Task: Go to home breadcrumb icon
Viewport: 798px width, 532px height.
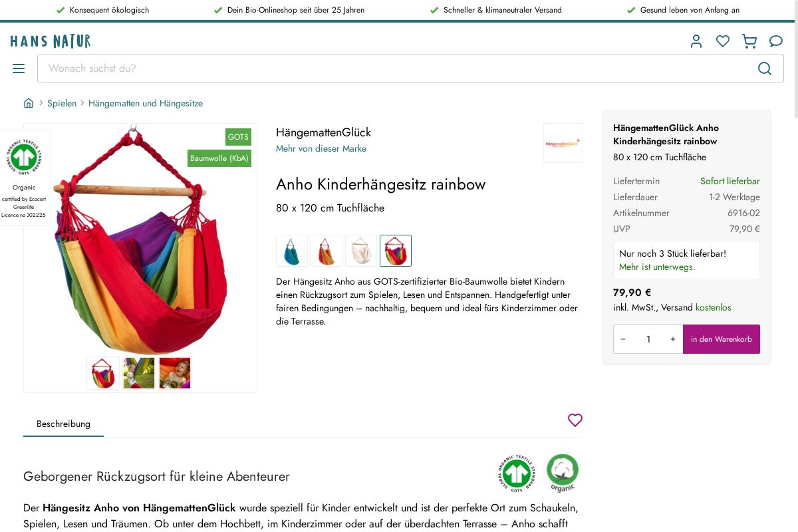Action: 29,103
